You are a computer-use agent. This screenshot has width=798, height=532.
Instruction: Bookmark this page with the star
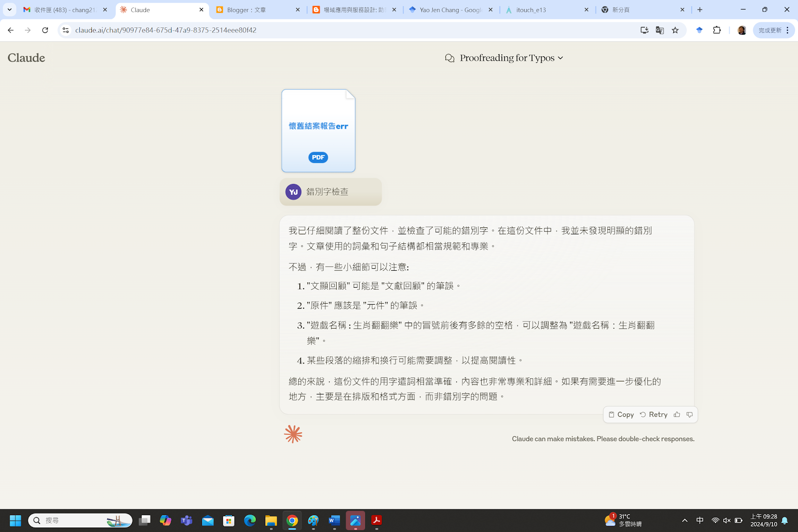675,30
